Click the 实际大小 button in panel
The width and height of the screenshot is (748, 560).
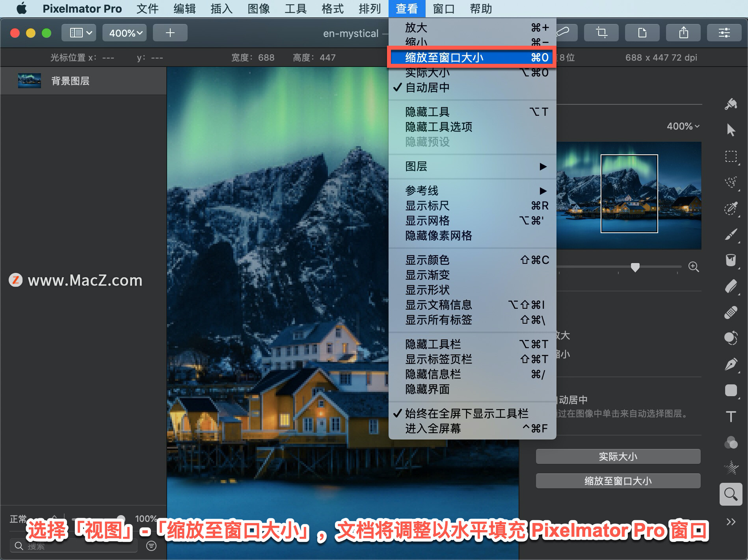coord(618,456)
